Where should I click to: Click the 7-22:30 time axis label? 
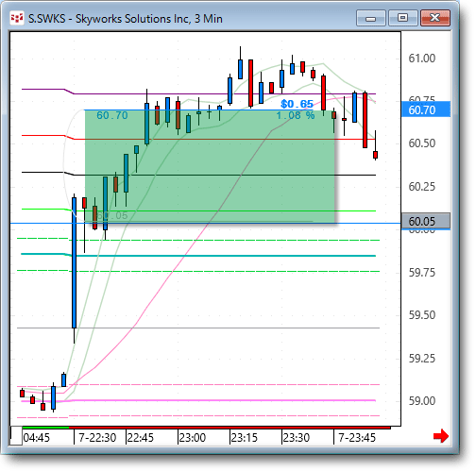coord(97,438)
